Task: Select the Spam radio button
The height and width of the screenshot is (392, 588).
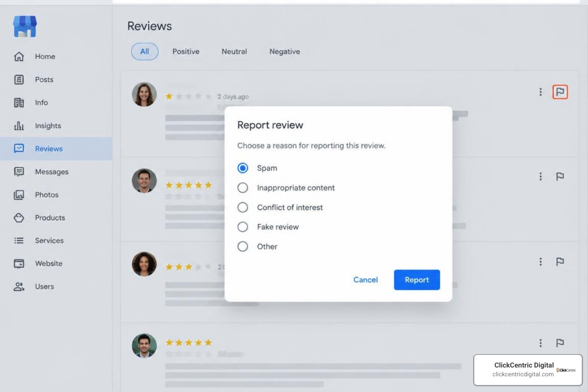Action: tap(243, 168)
